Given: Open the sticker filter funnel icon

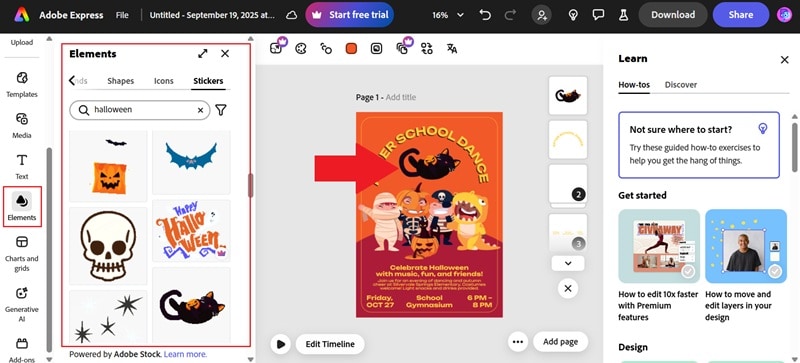Looking at the screenshot, I should (220, 110).
